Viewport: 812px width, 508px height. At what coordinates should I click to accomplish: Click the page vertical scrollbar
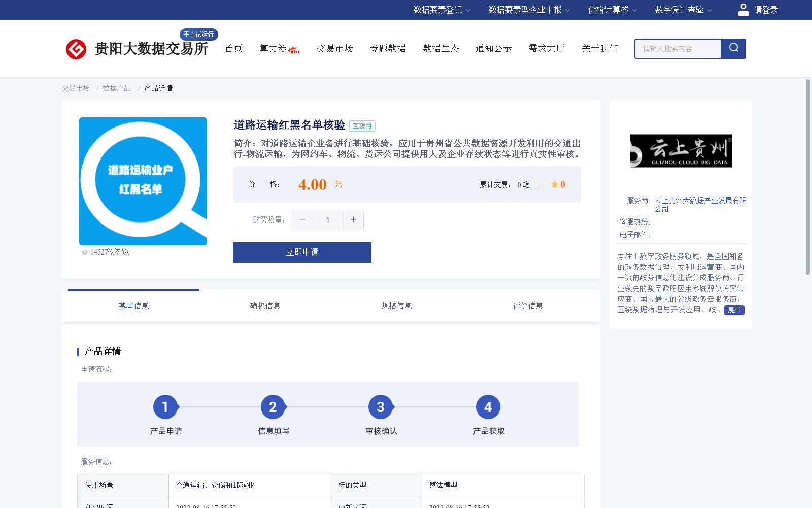click(x=808, y=177)
